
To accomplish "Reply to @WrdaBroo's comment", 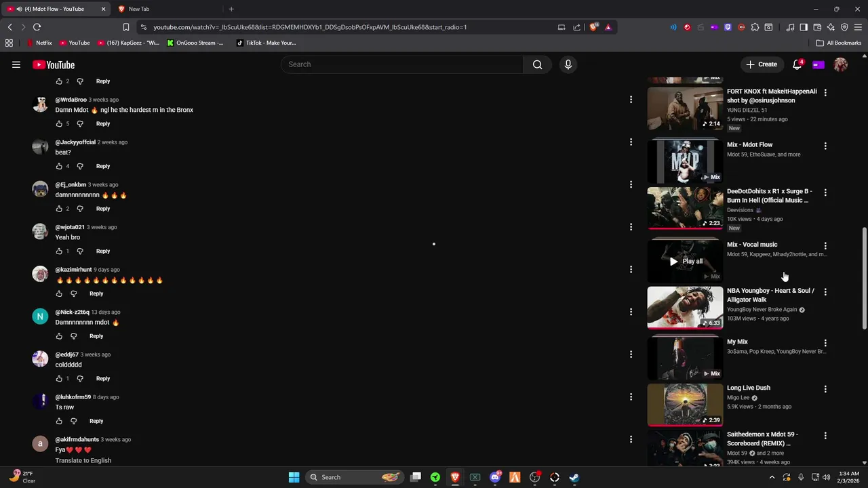I will pyautogui.click(x=103, y=123).
